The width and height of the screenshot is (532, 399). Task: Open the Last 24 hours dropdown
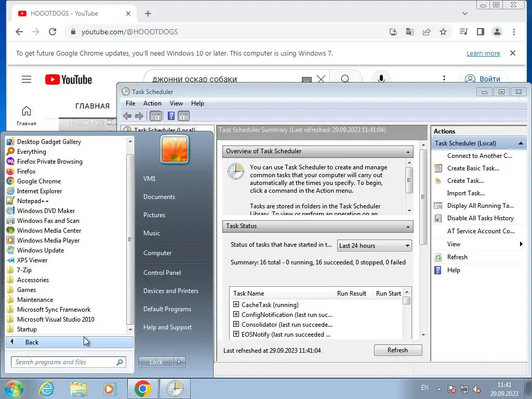point(374,246)
